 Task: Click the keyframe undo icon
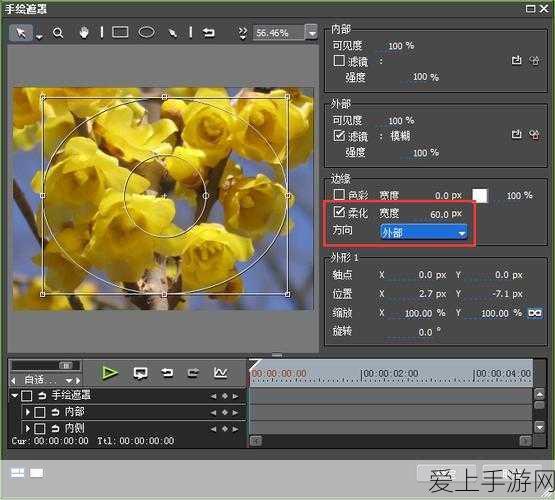167,373
